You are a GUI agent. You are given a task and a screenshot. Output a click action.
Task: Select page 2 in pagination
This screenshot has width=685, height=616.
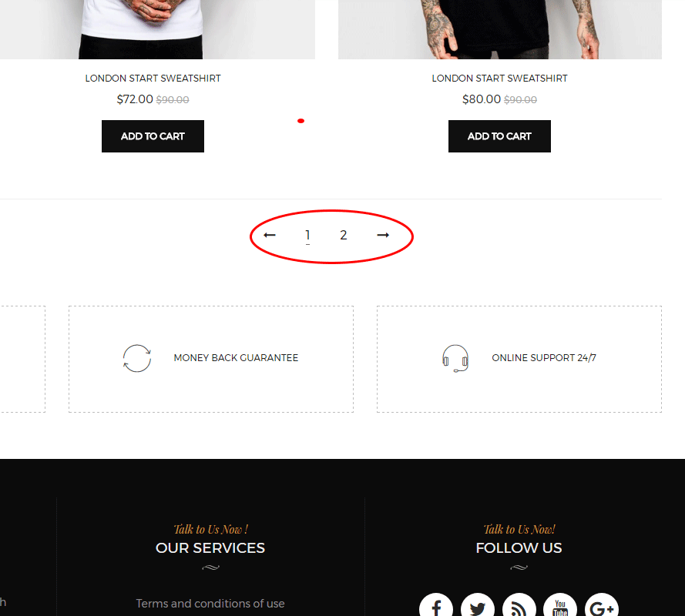344,236
